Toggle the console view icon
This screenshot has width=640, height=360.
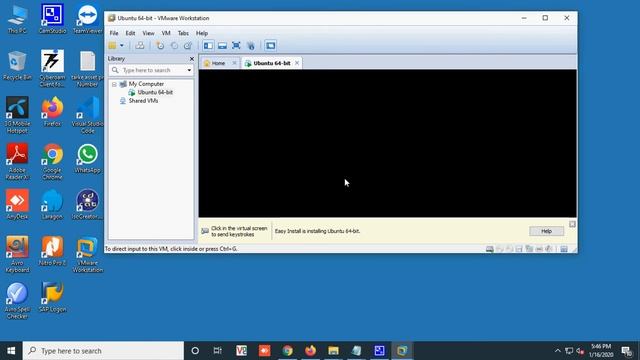click(270, 46)
